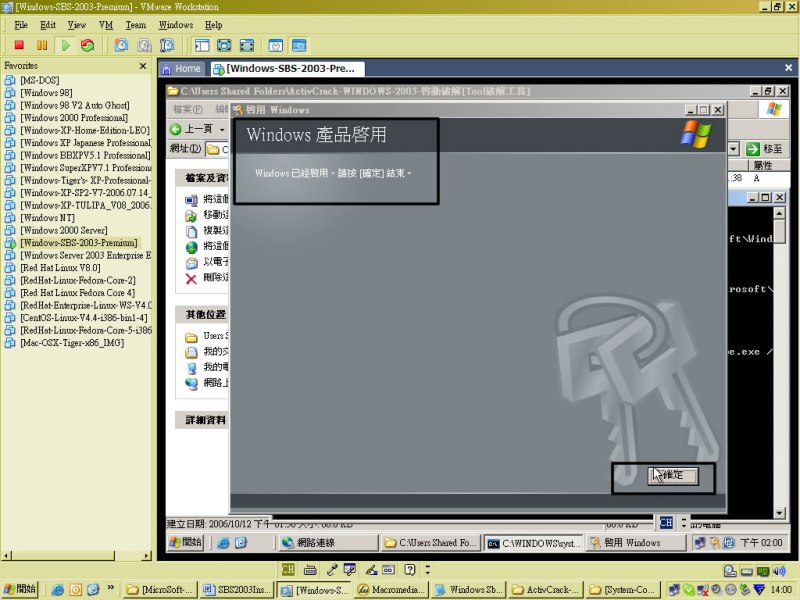Open the Help menu
This screenshot has height=600, width=800.
coord(213,25)
